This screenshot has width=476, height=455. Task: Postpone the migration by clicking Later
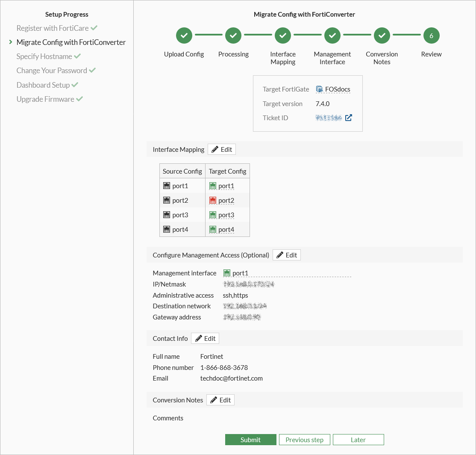[358, 440]
